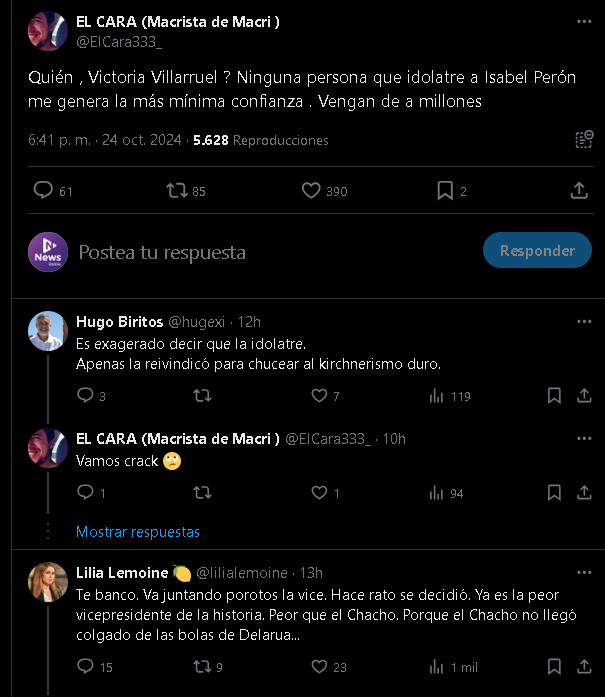View analytics on Hugo Biritos's reply
Image resolution: width=605 pixels, height=697 pixels.
click(436, 396)
